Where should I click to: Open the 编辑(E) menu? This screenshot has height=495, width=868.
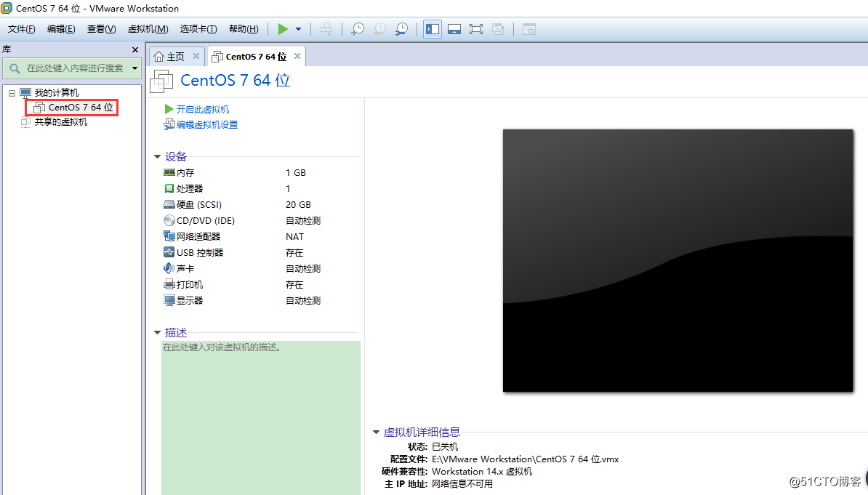pos(61,29)
